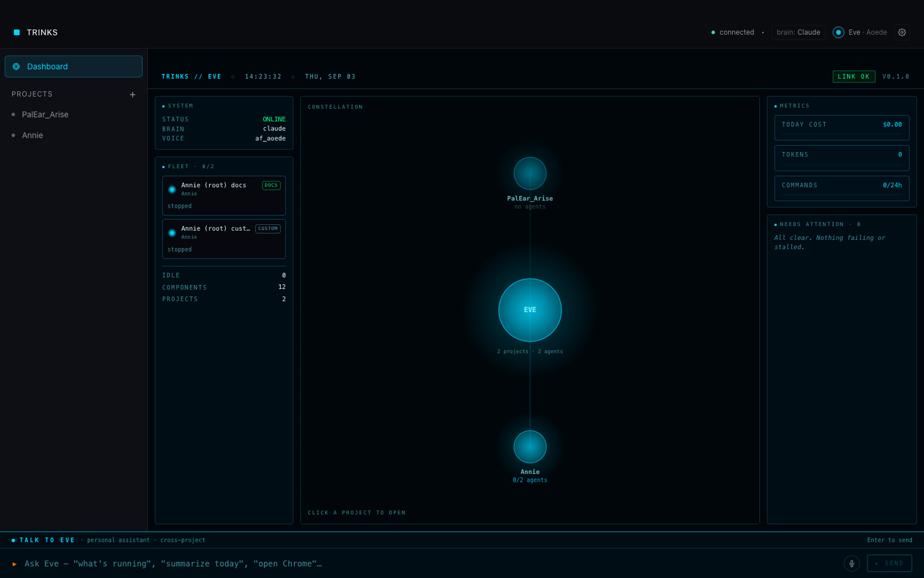Open the Annie project in sidebar
924x578 pixels.
pyautogui.click(x=33, y=136)
